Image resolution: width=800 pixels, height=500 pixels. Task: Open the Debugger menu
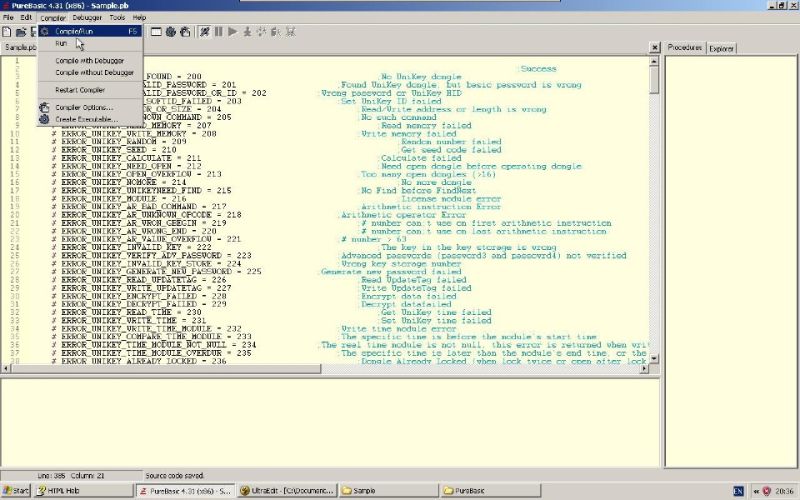coord(87,17)
